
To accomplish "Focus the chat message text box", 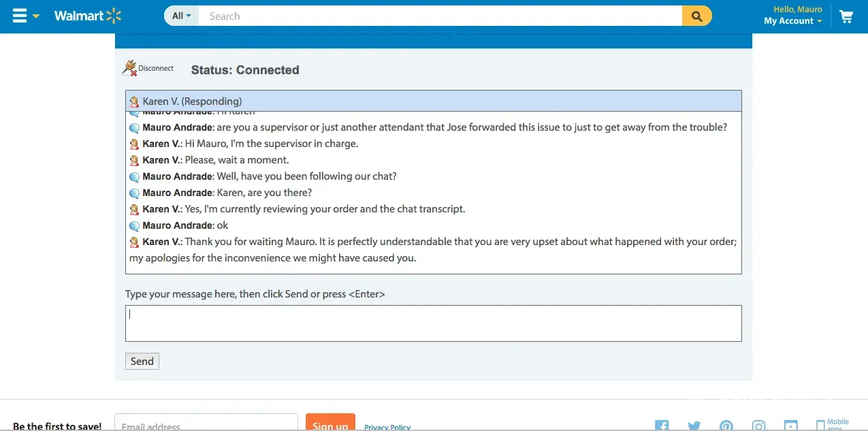I will coord(433,323).
